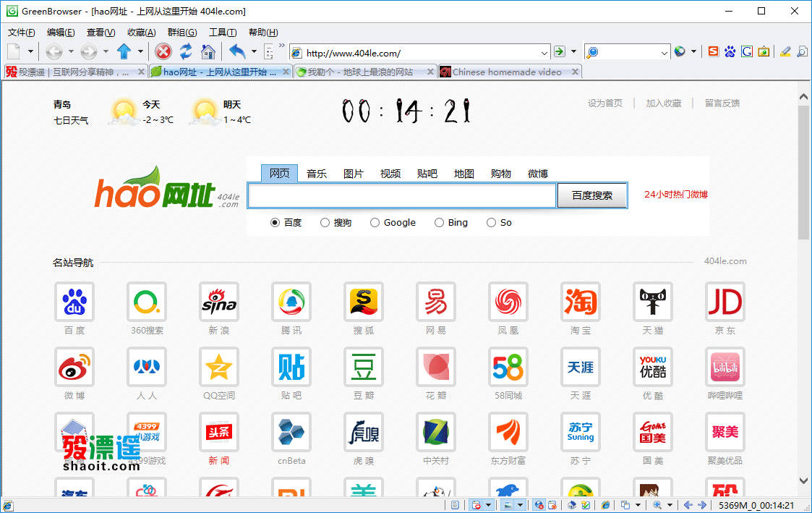Click the main Baidu search input field
The width and height of the screenshot is (812, 513).
coord(401,195)
